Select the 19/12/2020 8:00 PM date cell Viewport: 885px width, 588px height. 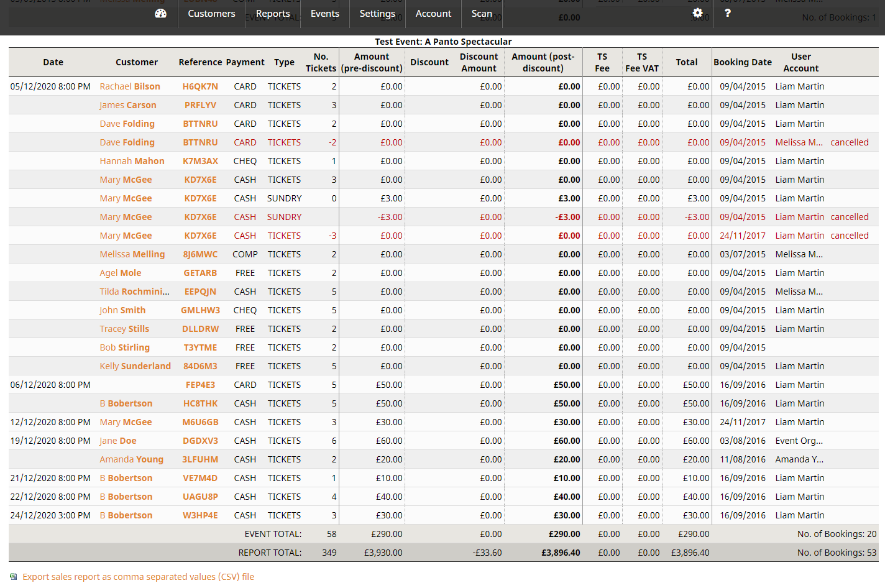[x=50, y=441]
